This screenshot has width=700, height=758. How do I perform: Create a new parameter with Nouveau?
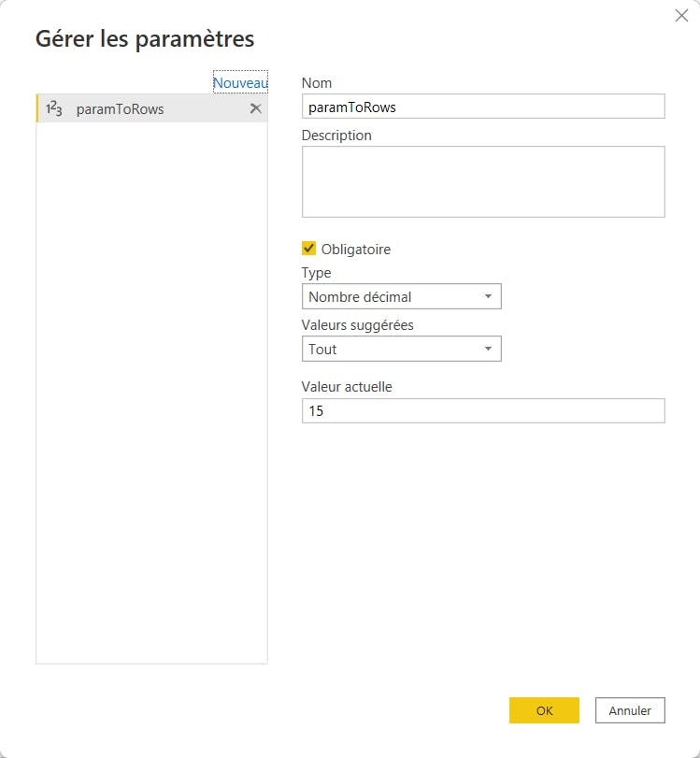pyautogui.click(x=240, y=82)
